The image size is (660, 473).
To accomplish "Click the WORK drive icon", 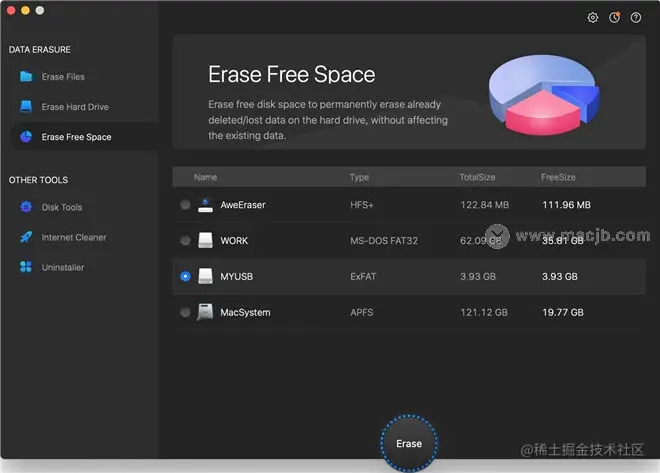I will [205, 241].
